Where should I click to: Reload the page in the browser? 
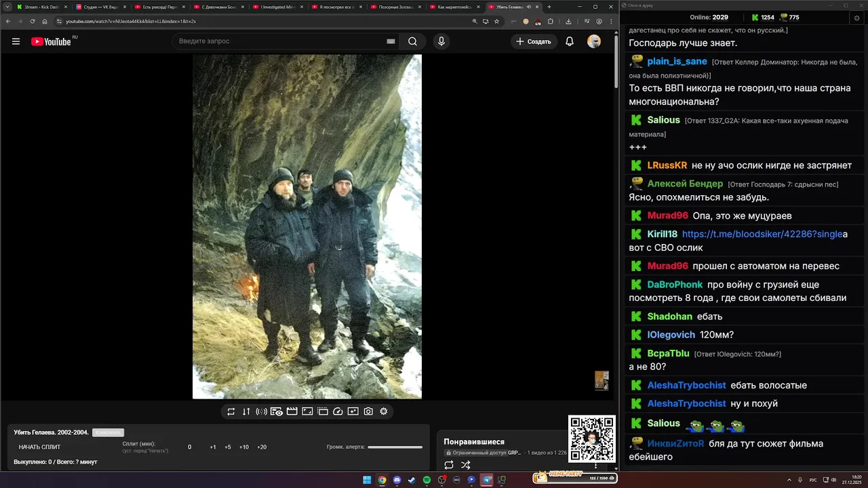click(33, 21)
